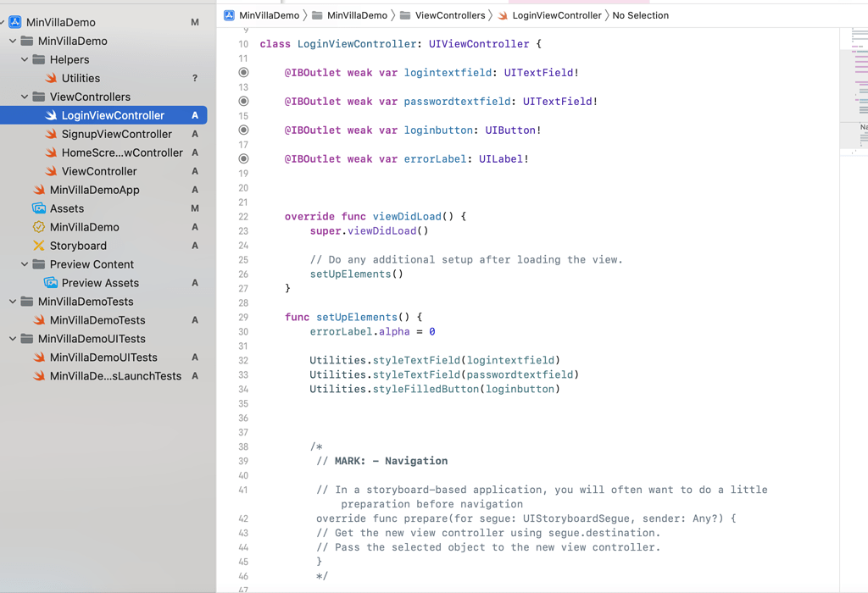868x593 pixels.
Task: Click the SignupViewController swift file icon
Action: [x=50, y=134]
